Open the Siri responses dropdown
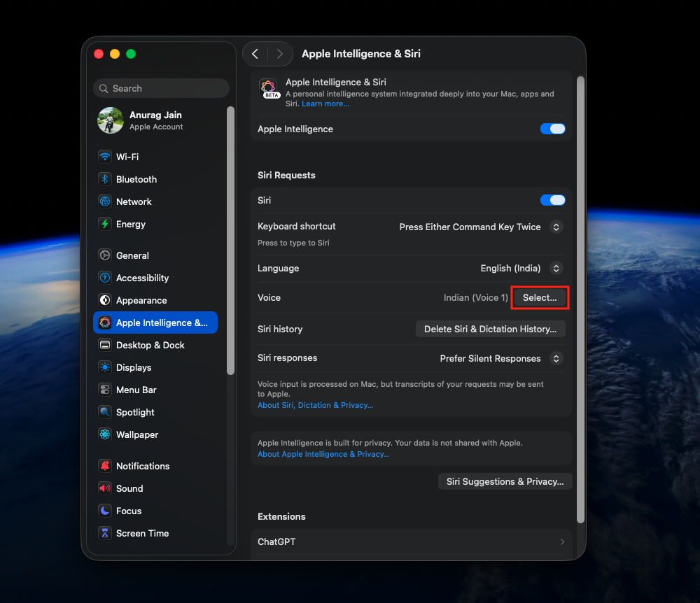Image resolution: width=700 pixels, height=603 pixels. click(x=556, y=358)
